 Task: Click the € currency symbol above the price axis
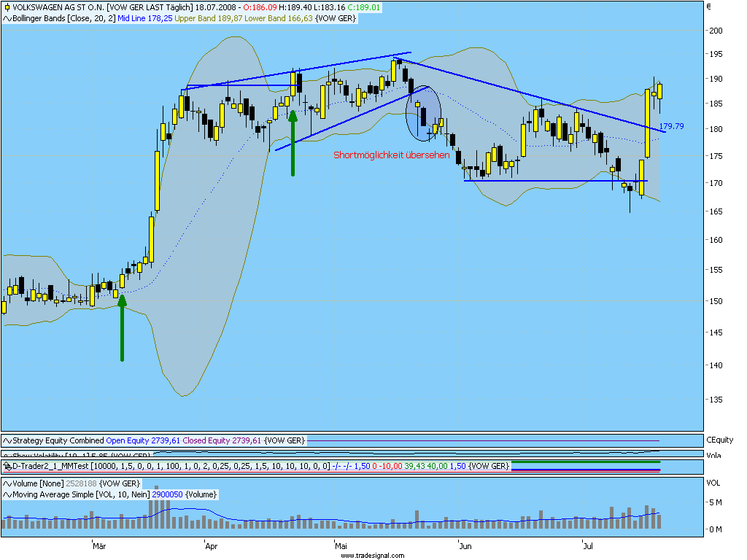click(709, 6)
